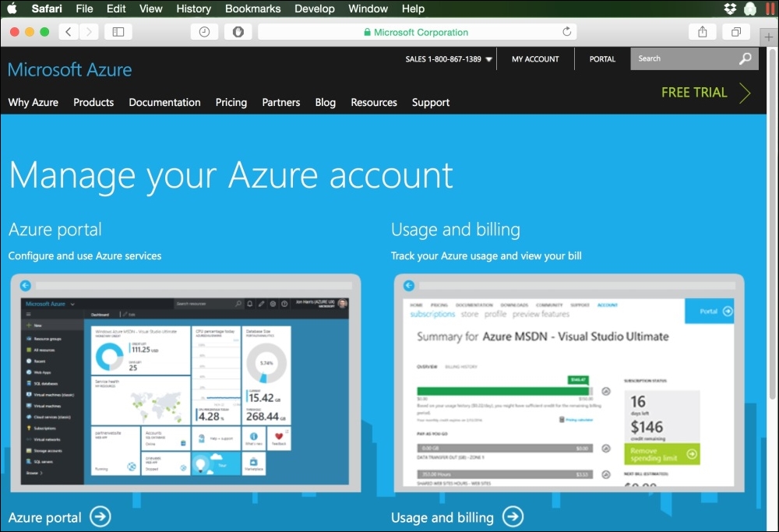Image resolution: width=779 pixels, height=532 pixels.
Task: Open the Safari application menu
Action: tap(47, 9)
